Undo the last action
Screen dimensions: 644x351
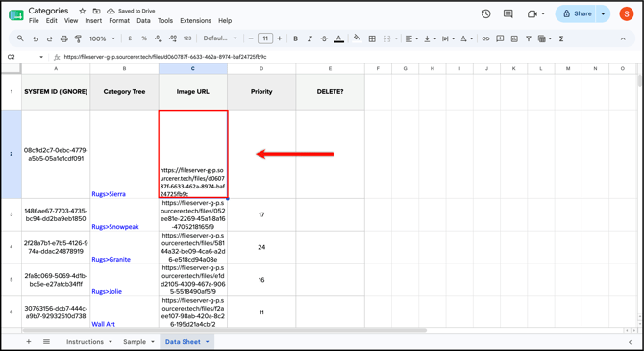tap(36, 38)
